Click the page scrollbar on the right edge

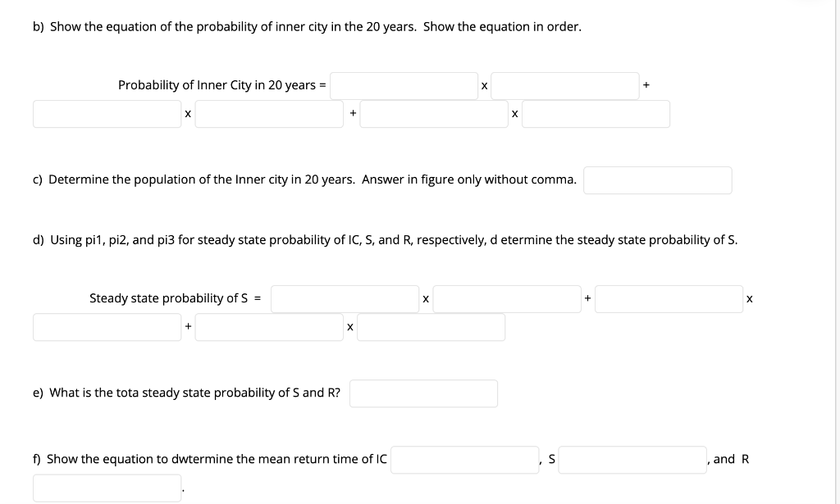(834, 246)
